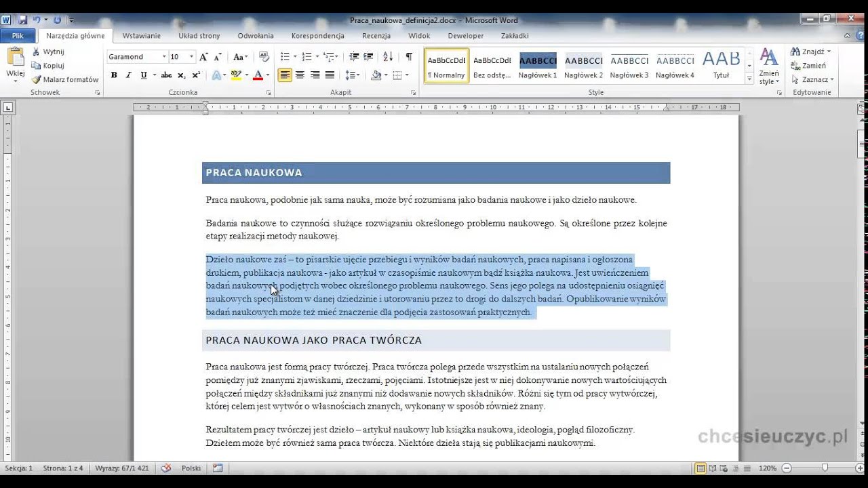Apply the Nagłówek 1 style
The image size is (868, 488).
pyautogui.click(x=538, y=66)
